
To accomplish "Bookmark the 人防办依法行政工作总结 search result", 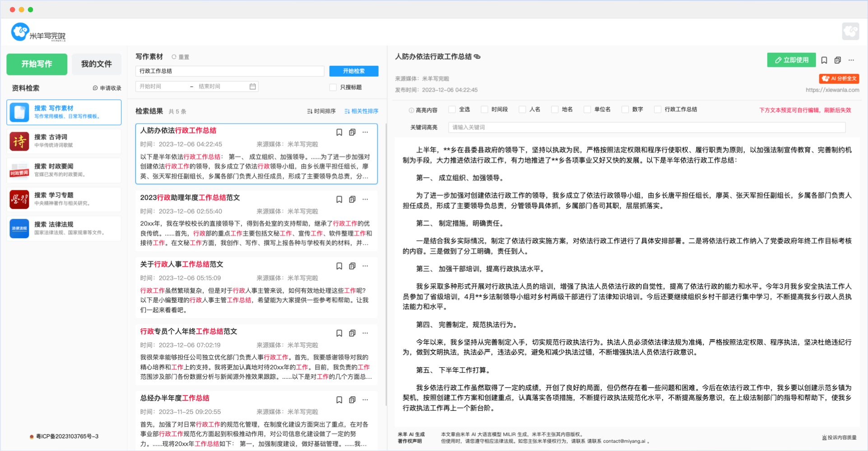I will tap(339, 132).
